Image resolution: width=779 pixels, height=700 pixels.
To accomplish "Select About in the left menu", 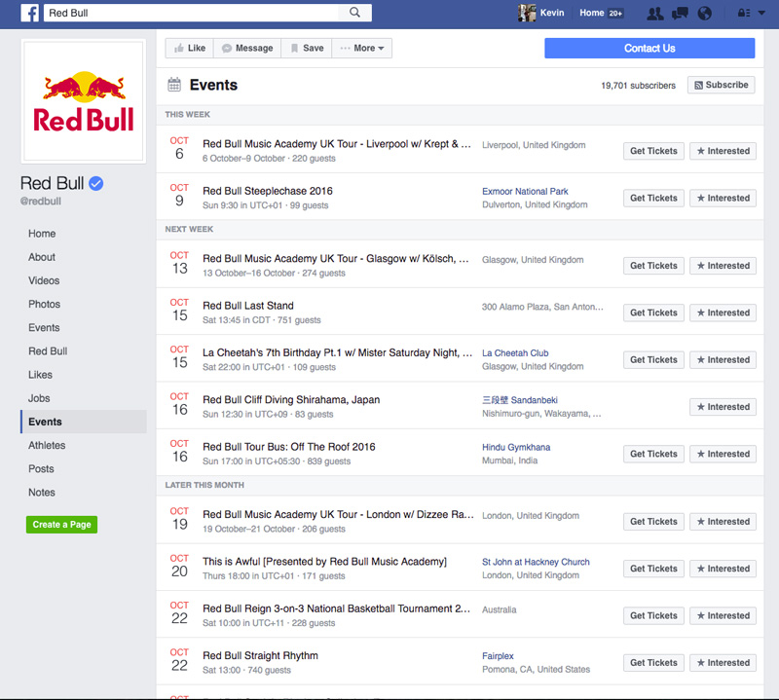I will tap(42, 257).
